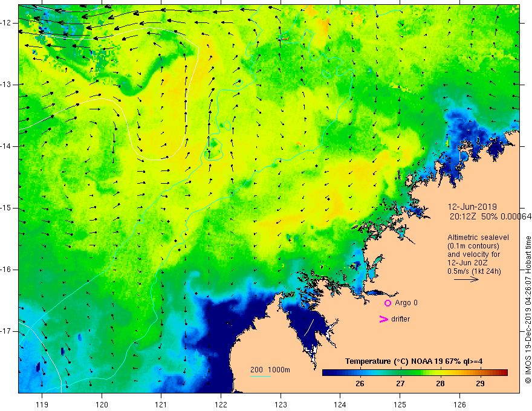Click the latitude label -16

(6, 270)
